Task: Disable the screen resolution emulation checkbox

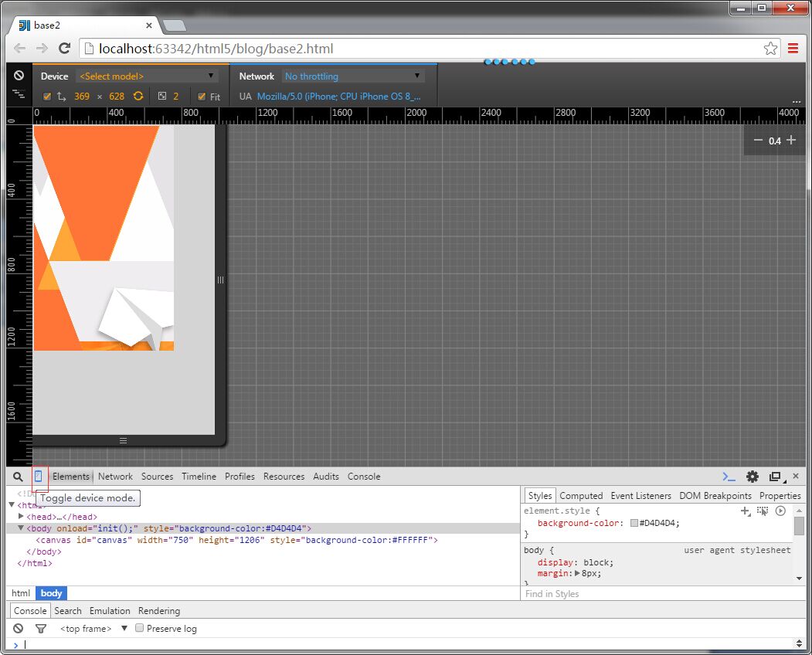Action: 47,97
